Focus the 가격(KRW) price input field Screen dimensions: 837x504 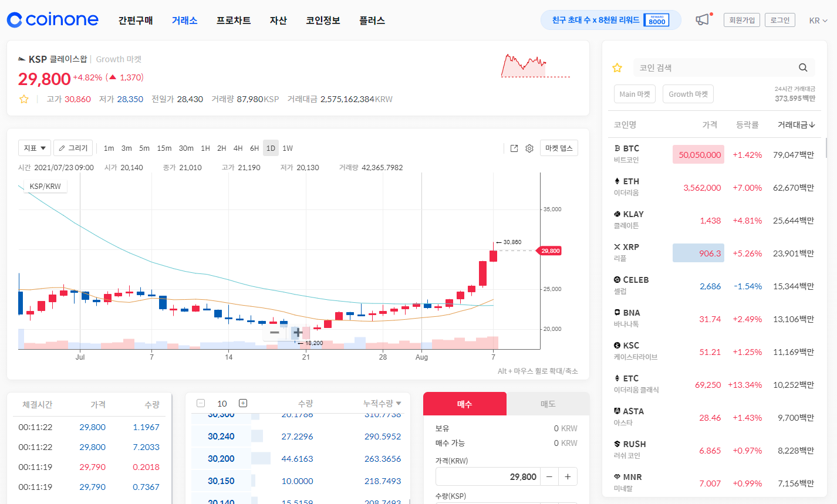click(x=488, y=476)
